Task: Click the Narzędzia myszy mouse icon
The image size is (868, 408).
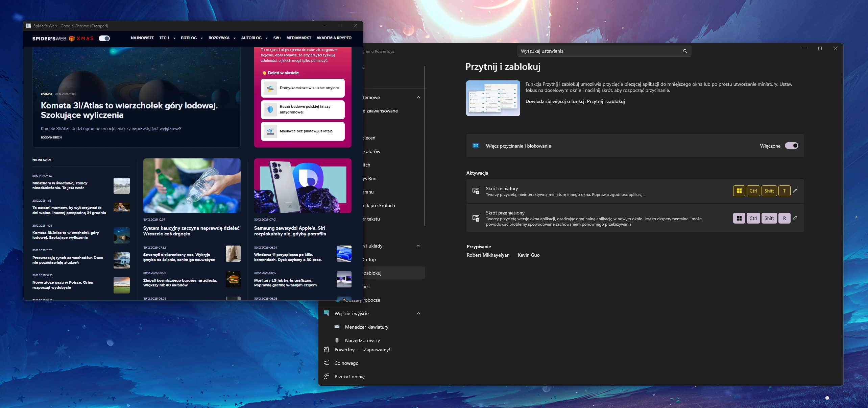Action: coord(337,340)
